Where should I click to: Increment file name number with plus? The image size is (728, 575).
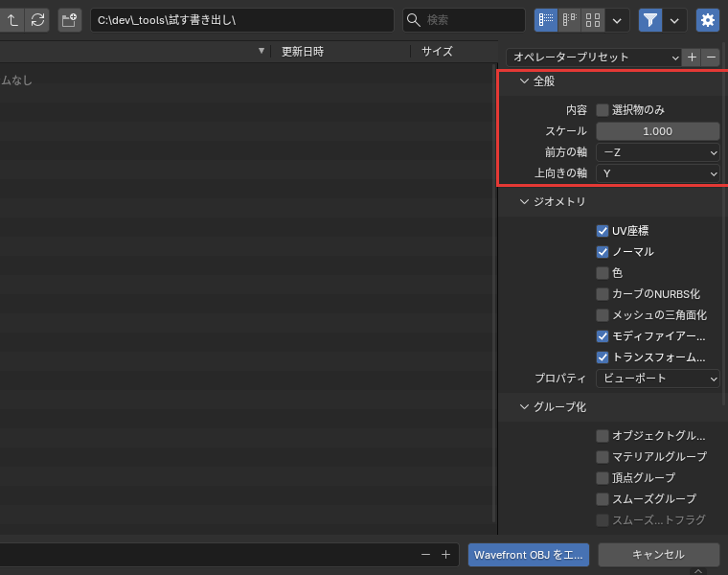(x=445, y=555)
